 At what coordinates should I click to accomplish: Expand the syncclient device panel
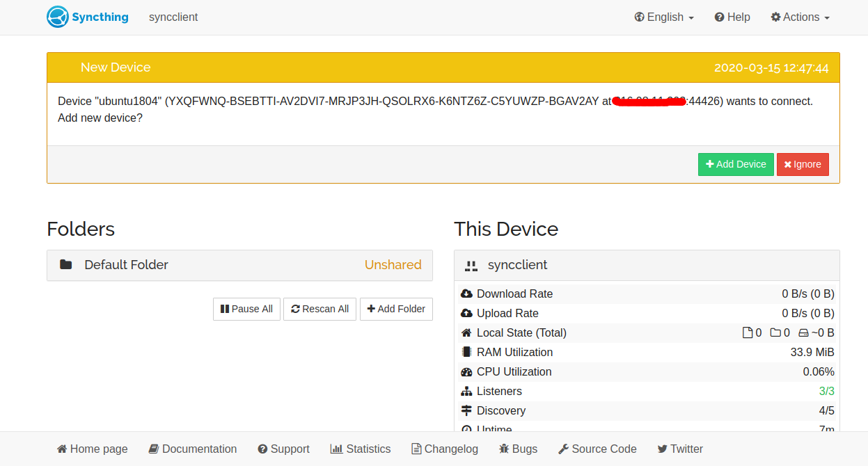(647, 265)
